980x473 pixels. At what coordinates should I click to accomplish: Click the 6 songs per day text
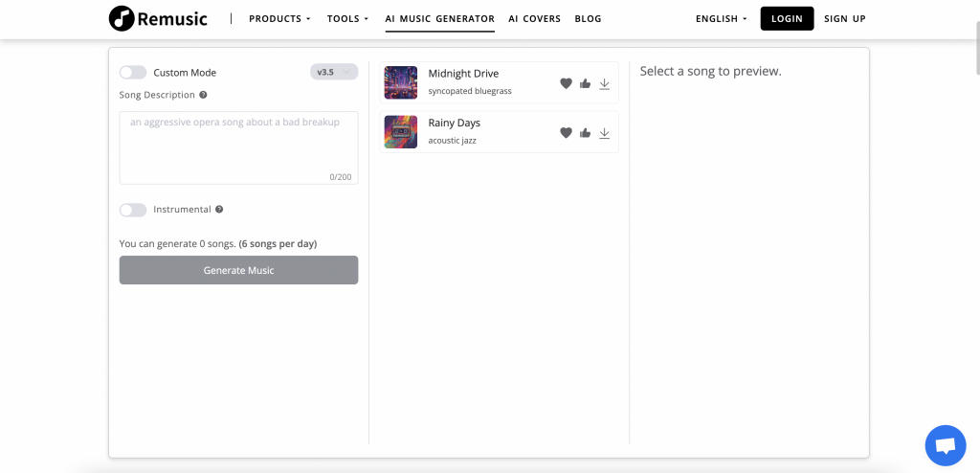click(278, 244)
